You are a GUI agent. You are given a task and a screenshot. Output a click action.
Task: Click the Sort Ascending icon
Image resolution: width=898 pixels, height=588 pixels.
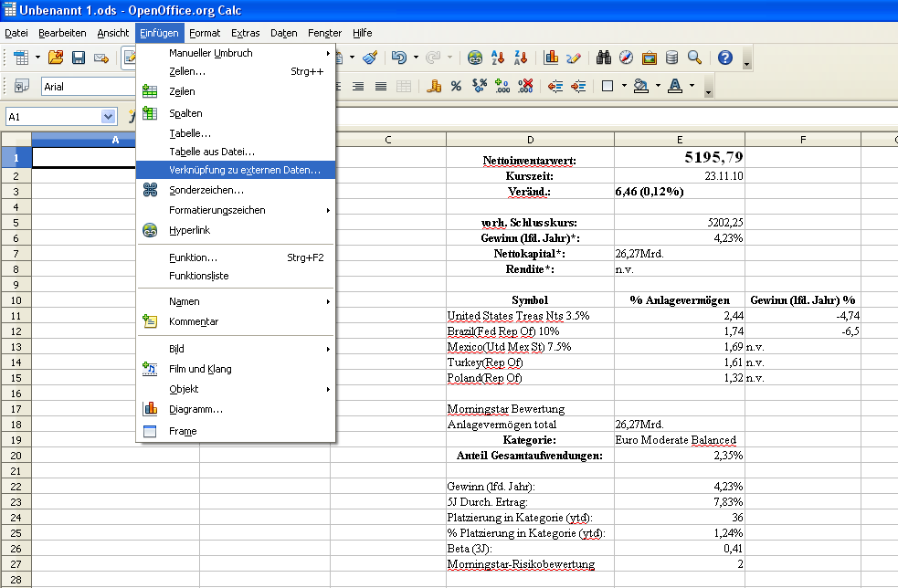pyautogui.click(x=499, y=58)
